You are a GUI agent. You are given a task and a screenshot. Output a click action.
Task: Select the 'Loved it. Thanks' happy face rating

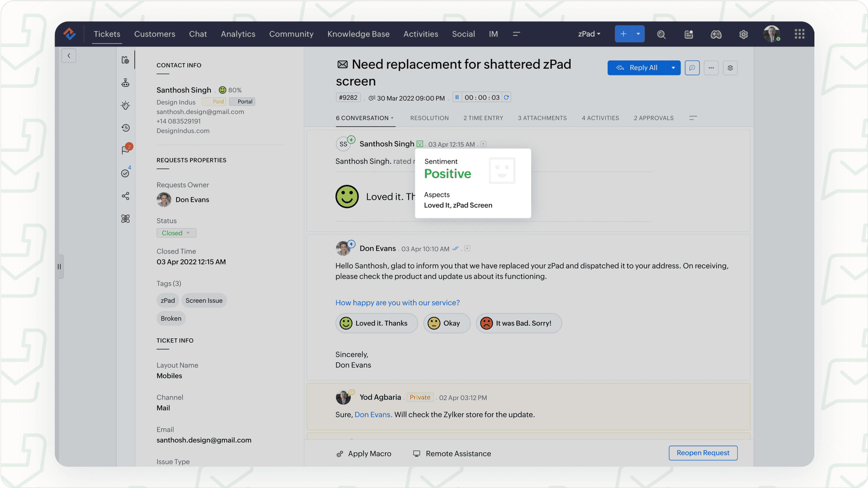(x=376, y=323)
